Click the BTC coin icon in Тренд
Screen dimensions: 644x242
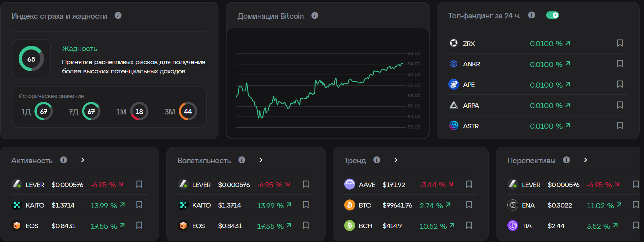350,205
